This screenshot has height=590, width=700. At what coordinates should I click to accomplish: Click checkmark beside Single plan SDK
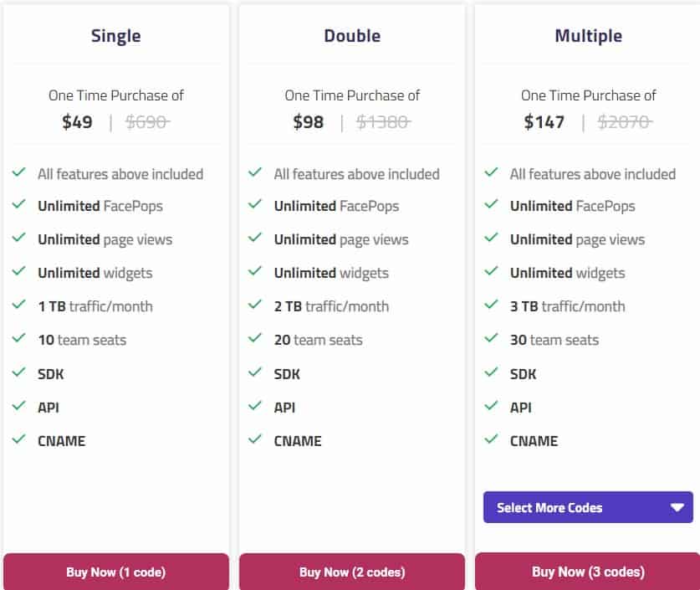(18, 372)
